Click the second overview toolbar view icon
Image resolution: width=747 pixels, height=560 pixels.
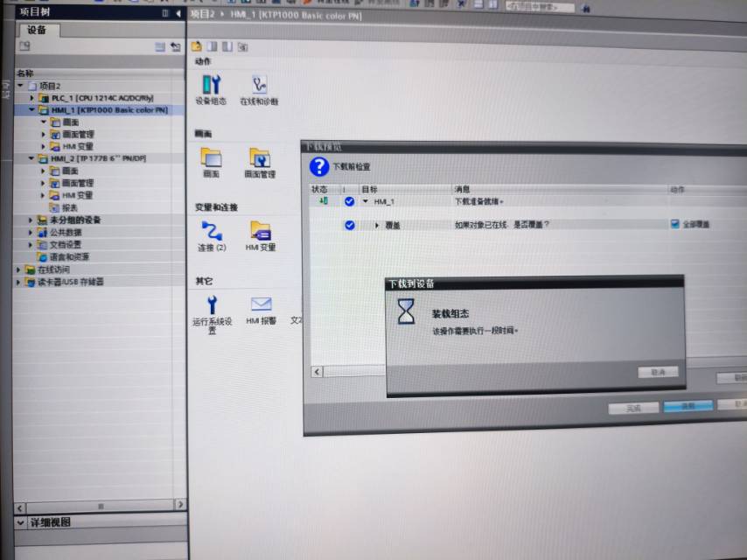click(x=212, y=46)
